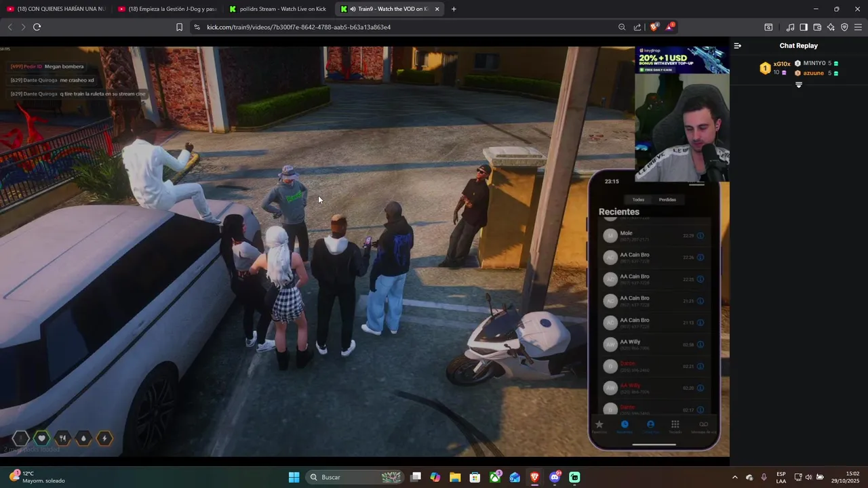Open Copilot from taskbar
This screenshot has width=868, height=488.
pos(435,477)
